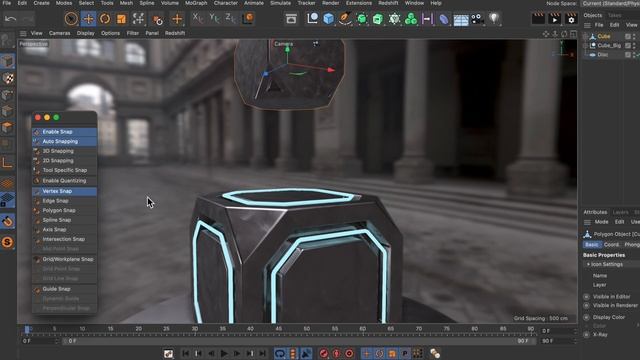Click the left-sidebar Snap S icon
This screenshot has height=360, width=640.
click(7, 242)
